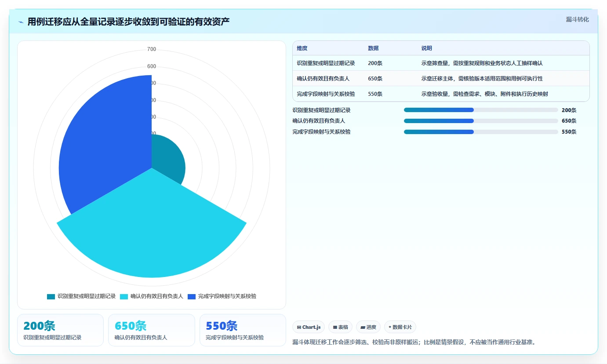The width and height of the screenshot is (607, 364).
Task: Click progress row label 完成字段映射与关系校验
Action: (321, 132)
